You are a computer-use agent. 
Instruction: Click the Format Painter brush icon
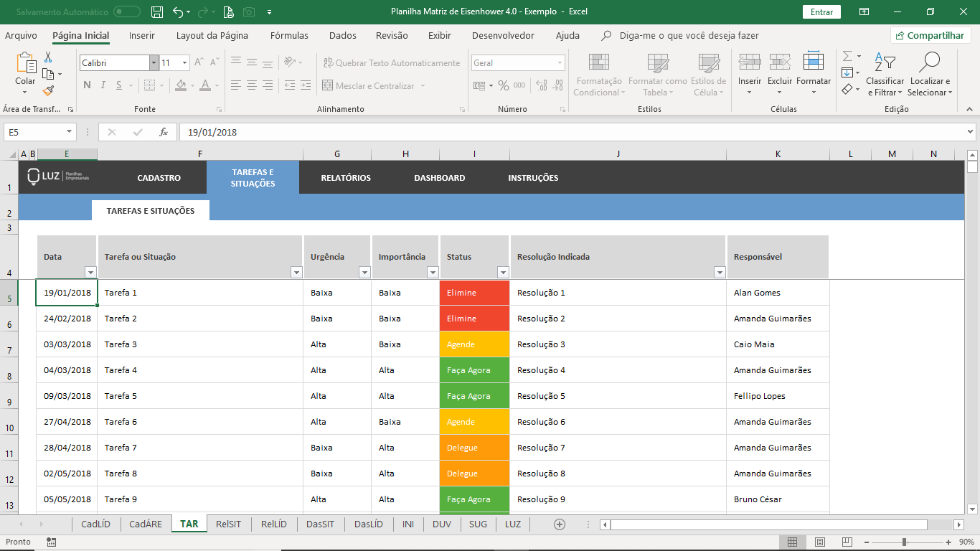(x=48, y=91)
